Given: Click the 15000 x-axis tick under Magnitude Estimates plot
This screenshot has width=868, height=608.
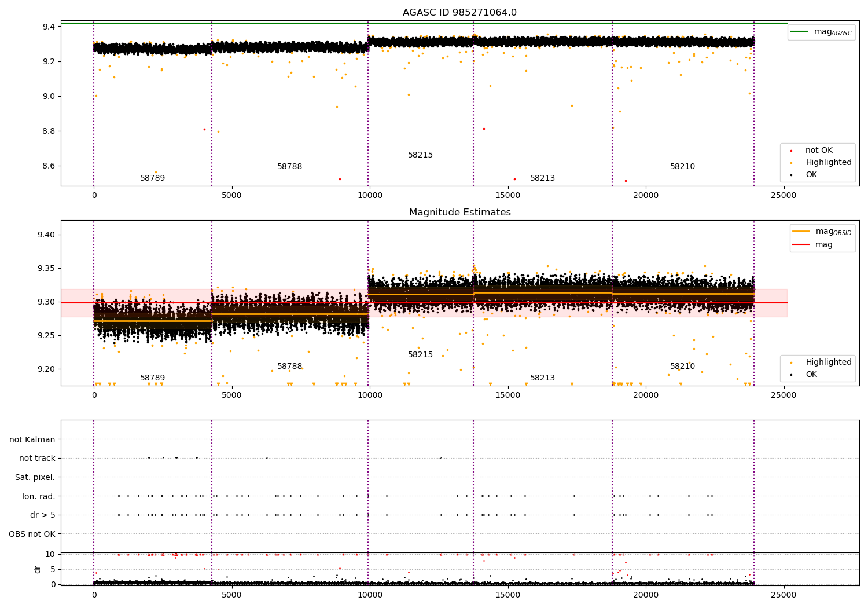Looking at the screenshot, I should tap(508, 395).
